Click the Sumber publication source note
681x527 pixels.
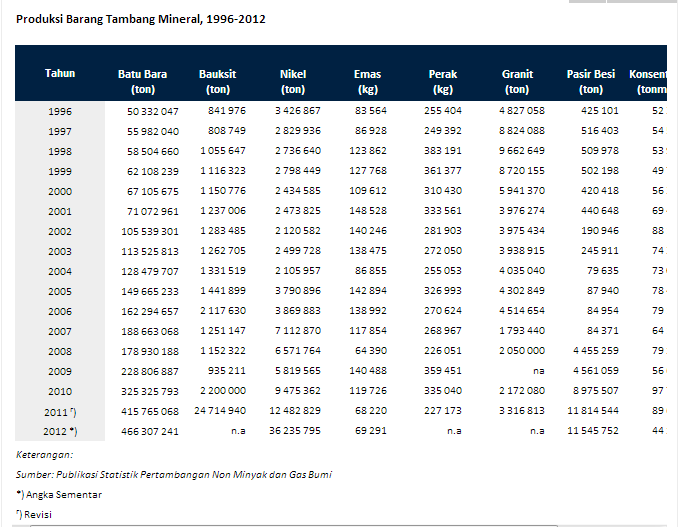coord(174,474)
